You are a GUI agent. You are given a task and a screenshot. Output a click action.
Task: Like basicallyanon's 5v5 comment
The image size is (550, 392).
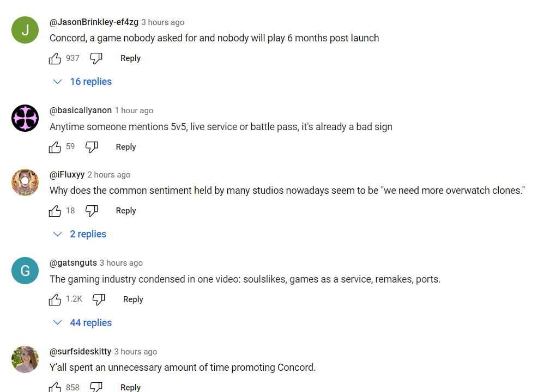pyautogui.click(x=55, y=147)
